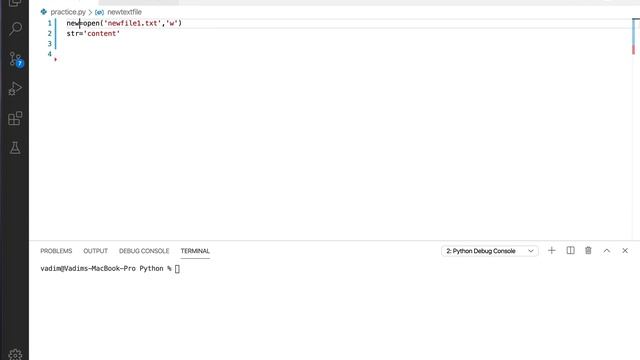
Task: Kill terminal with trash icon
Action: 588,251
